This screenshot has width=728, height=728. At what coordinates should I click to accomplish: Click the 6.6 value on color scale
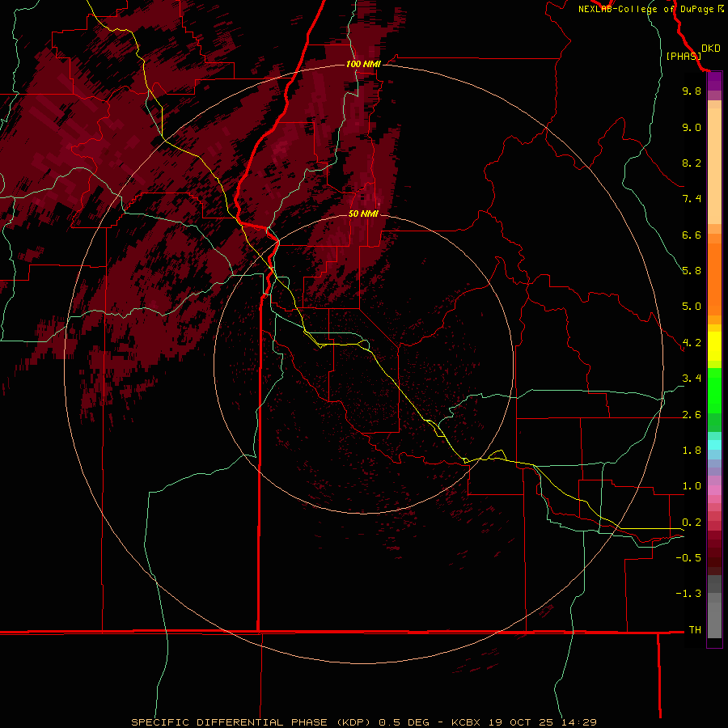[x=692, y=235]
